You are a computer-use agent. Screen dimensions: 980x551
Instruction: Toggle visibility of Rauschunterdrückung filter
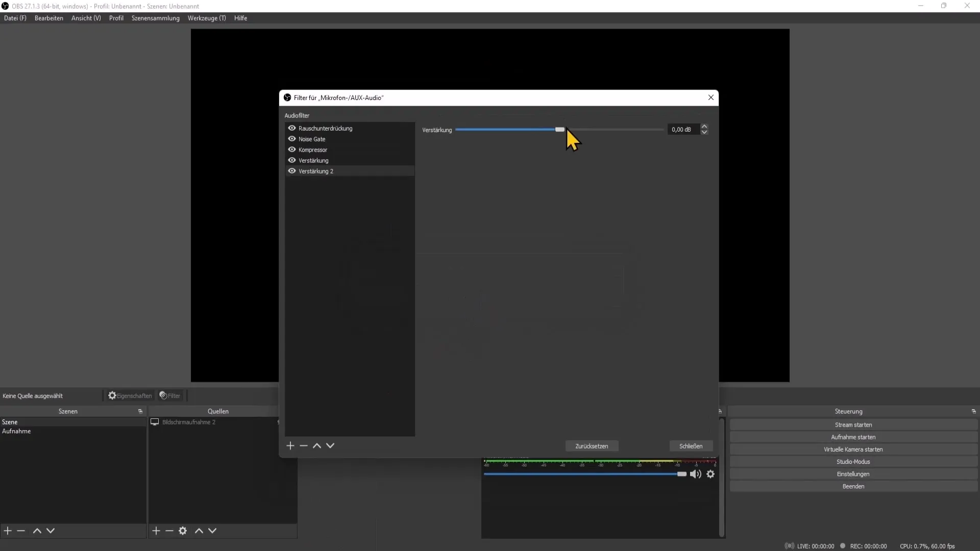292,128
